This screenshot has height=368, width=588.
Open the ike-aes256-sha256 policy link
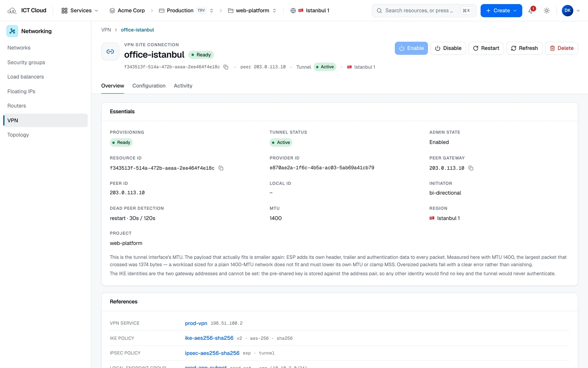(209, 338)
